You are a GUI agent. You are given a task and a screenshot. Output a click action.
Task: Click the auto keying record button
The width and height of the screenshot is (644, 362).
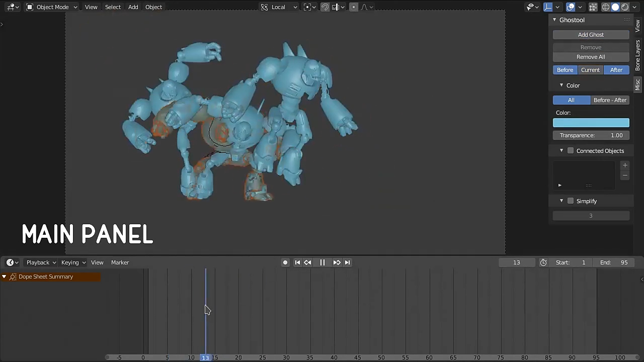(285, 262)
